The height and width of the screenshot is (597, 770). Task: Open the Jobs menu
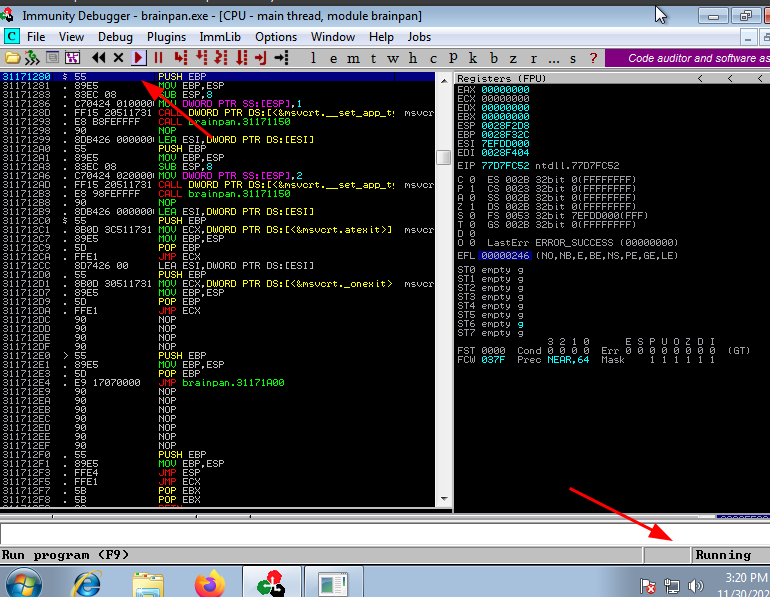[x=419, y=37]
